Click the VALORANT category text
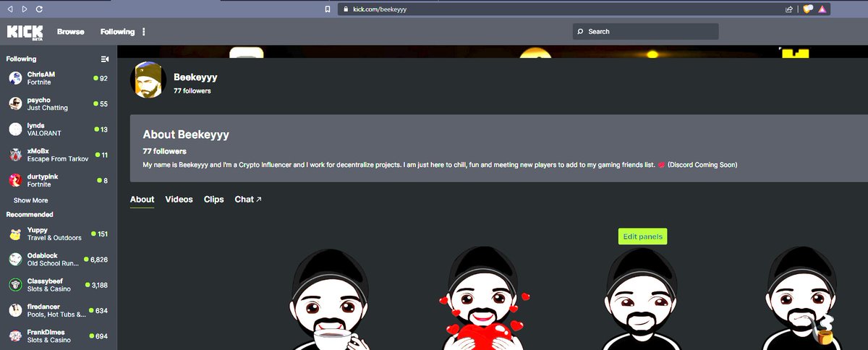This screenshot has height=350, width=868. pos(44,134)
